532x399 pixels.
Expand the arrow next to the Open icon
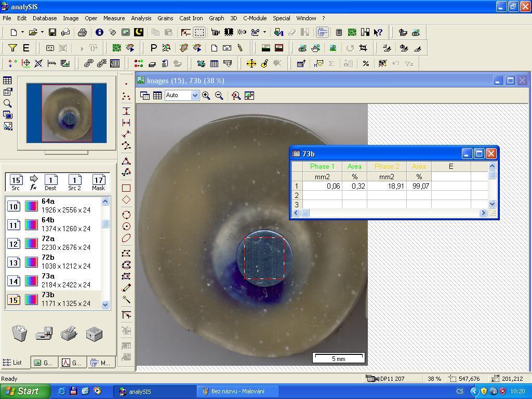tap(42, 32)
